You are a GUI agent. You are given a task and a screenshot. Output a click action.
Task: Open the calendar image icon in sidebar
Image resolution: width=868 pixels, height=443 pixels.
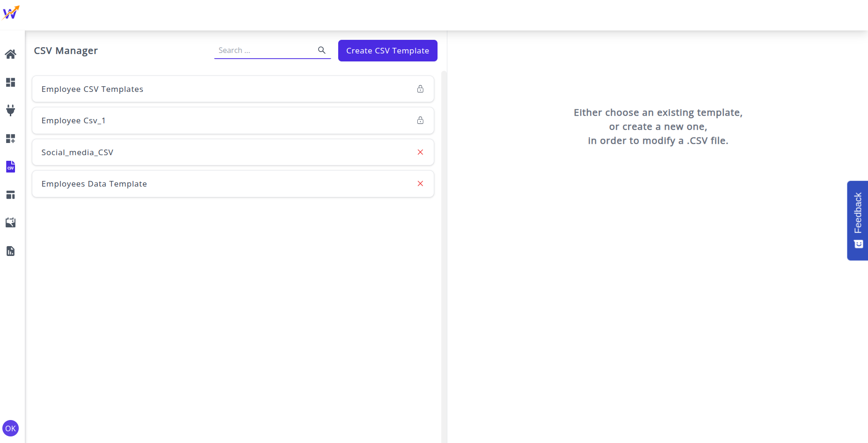click(10, 223)
